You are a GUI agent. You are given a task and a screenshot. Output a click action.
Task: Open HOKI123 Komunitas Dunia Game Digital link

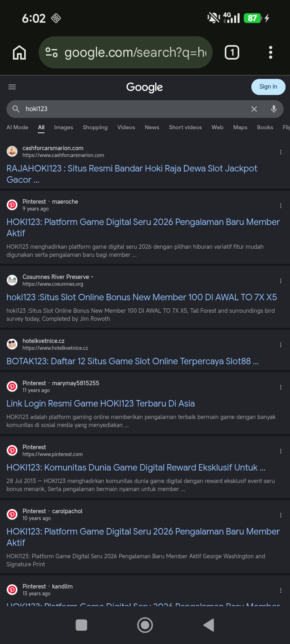coord(136,467)
